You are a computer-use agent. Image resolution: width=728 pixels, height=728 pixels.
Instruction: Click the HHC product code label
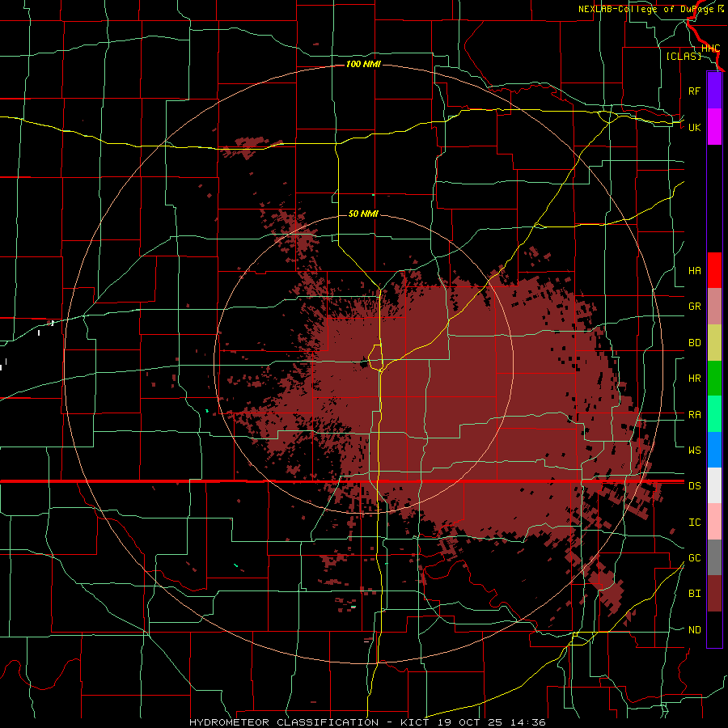710,49
